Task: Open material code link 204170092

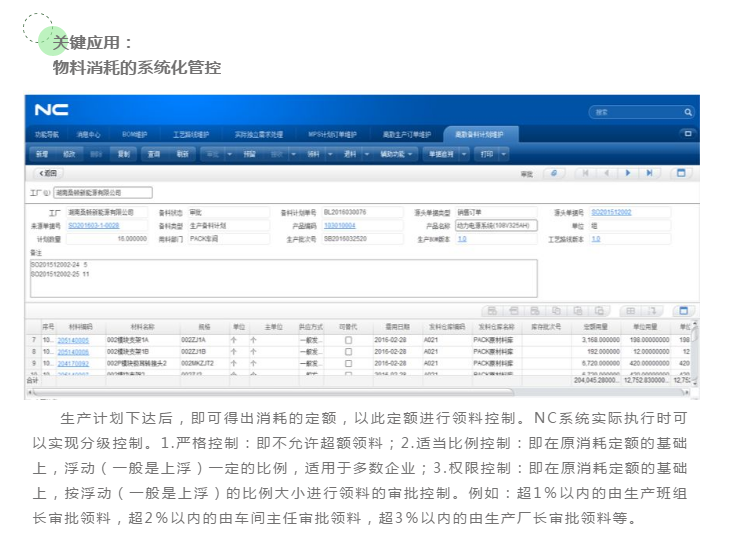Action: click(x=73, y=364)
